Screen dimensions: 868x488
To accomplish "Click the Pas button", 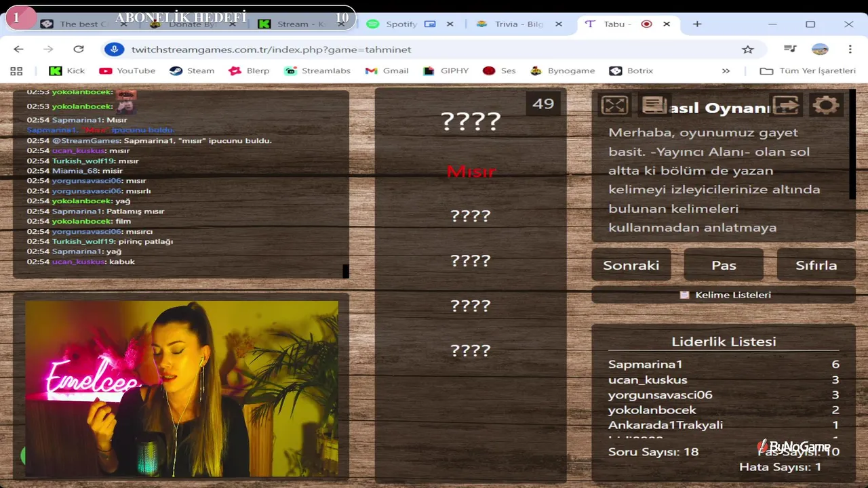I will pyautogui.click(x=724, y=265).
